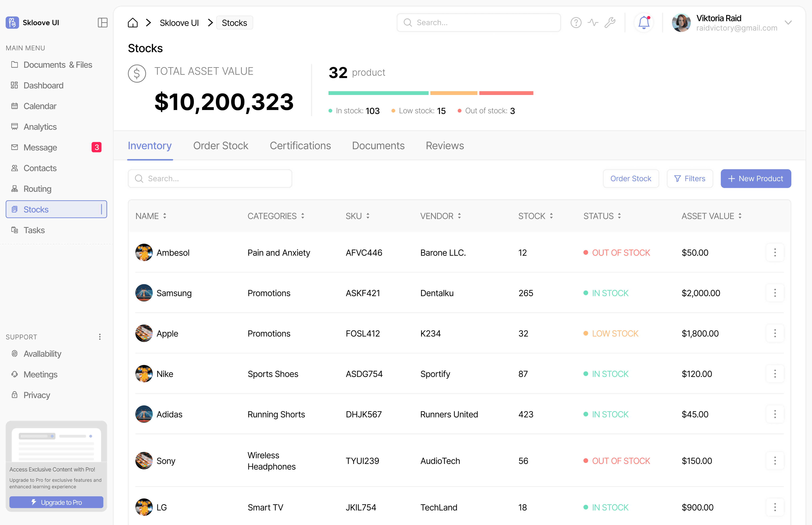The height and width of the screenshot is (525, 812).
Task: Click the home breadcrumb icon
Action: (133, 23)
